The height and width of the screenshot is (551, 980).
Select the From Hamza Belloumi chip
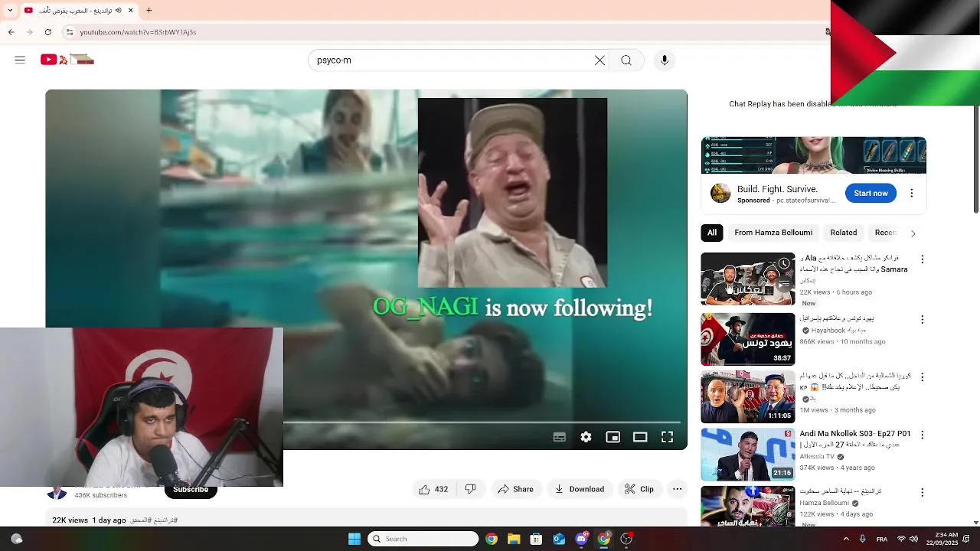(773, 233)
